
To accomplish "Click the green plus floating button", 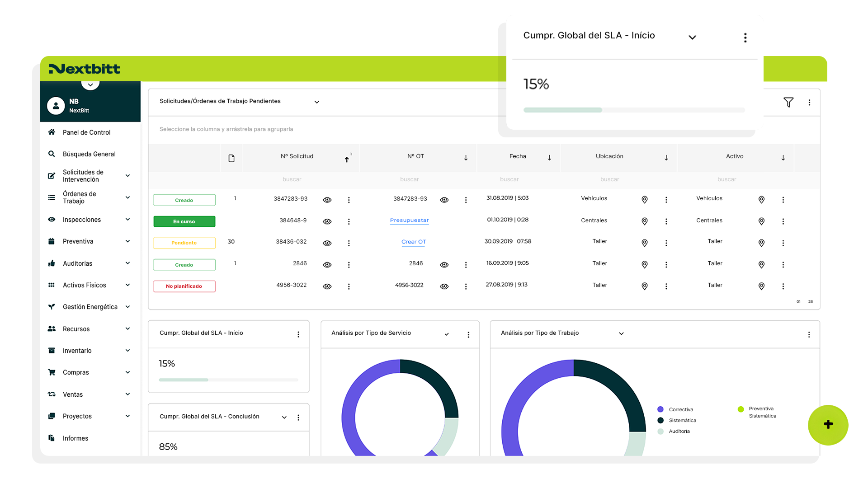I will click(x=828, y=425).
